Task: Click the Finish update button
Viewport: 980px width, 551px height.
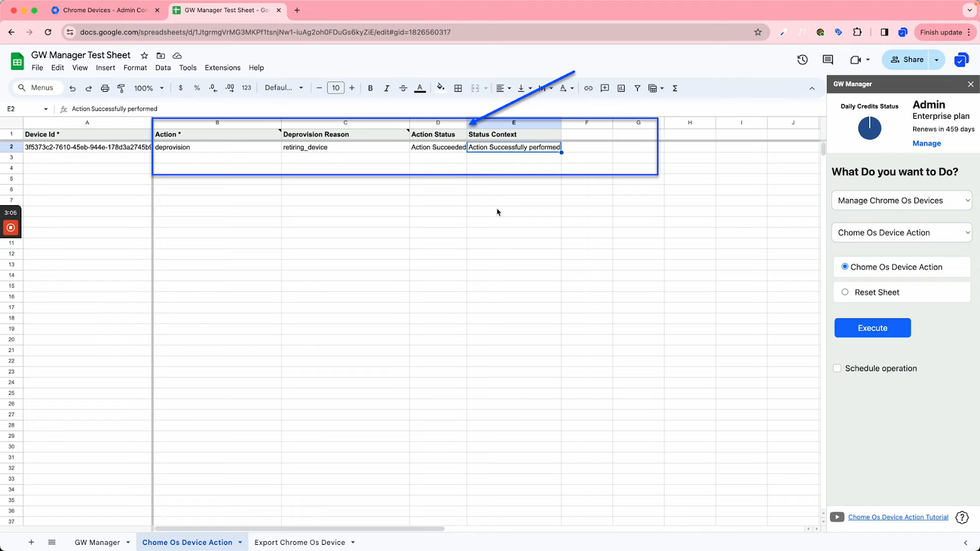Action: point(944,32)
